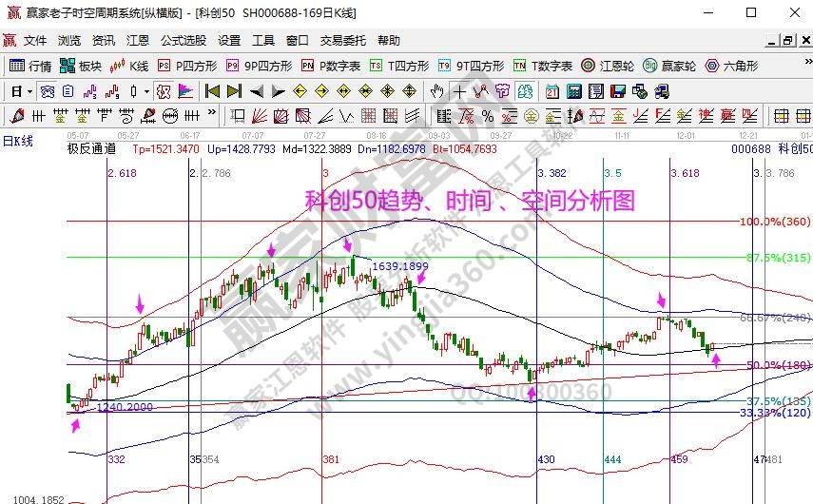Expand the 日 period dropdown arrow

30,91
